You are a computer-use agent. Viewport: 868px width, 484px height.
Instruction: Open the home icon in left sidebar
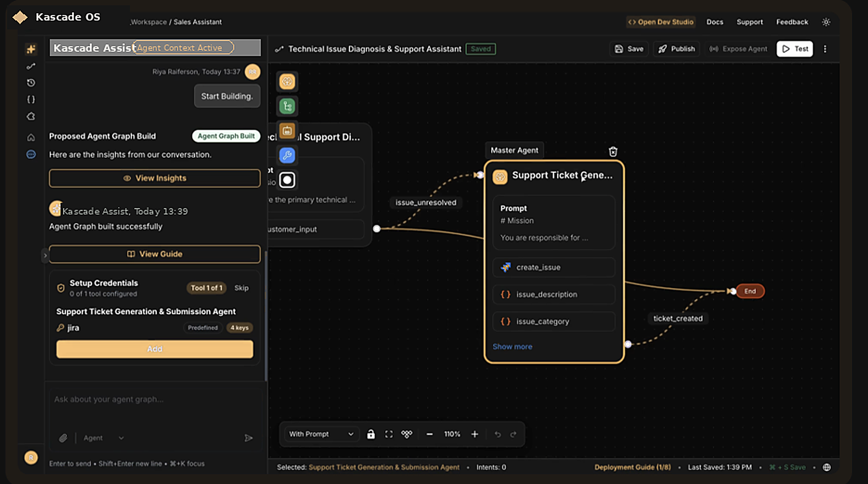31,137
